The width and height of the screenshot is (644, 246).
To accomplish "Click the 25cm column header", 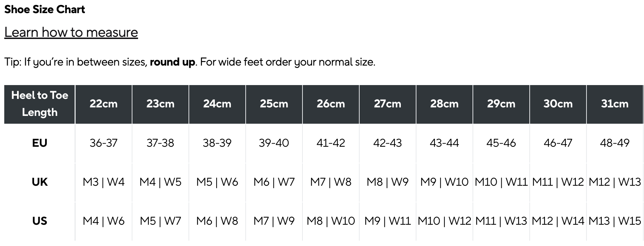I will pyautogui.click(x=274, y=104).
